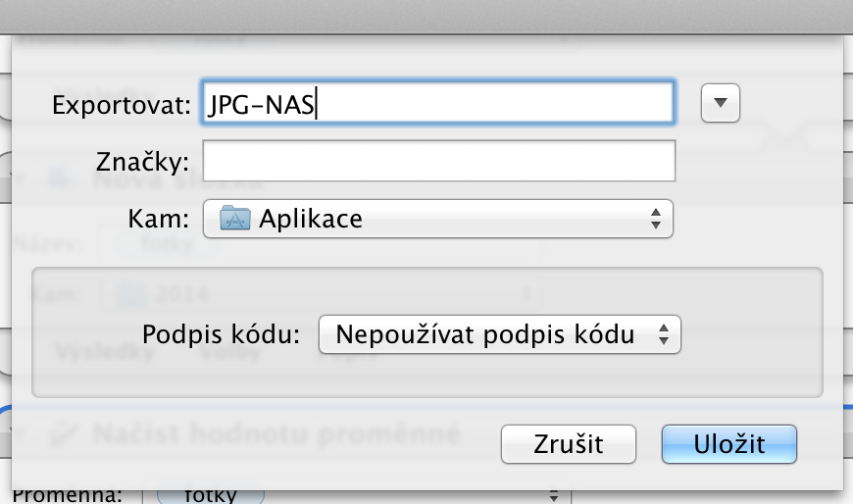This screenshot has height=504, width=853.
Task: Open the Podpis kódu dropdown
Action: 499,334
